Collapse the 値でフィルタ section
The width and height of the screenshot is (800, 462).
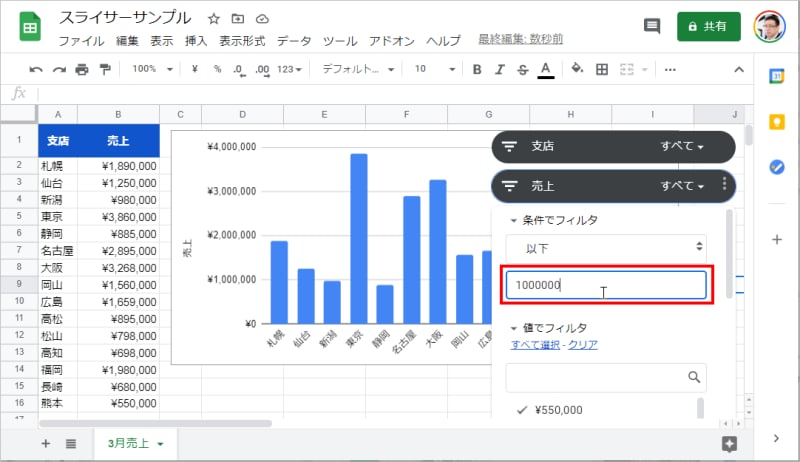514,328
